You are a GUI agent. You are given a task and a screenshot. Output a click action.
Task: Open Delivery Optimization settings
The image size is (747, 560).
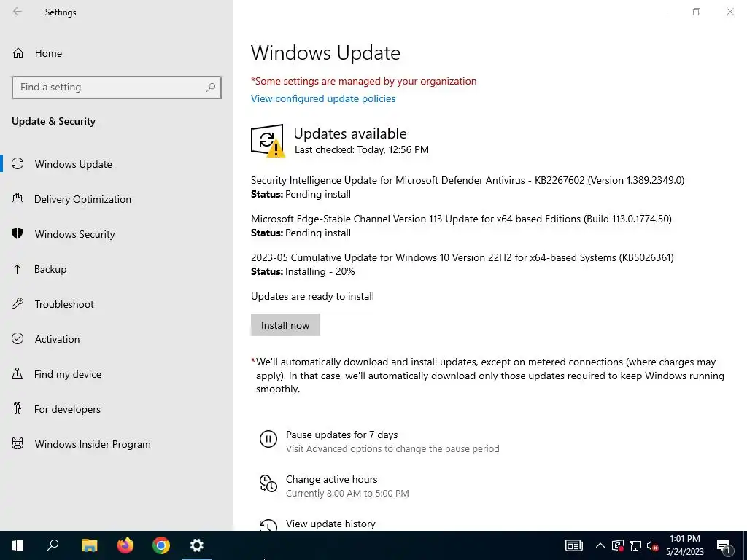tap(82, 199)
